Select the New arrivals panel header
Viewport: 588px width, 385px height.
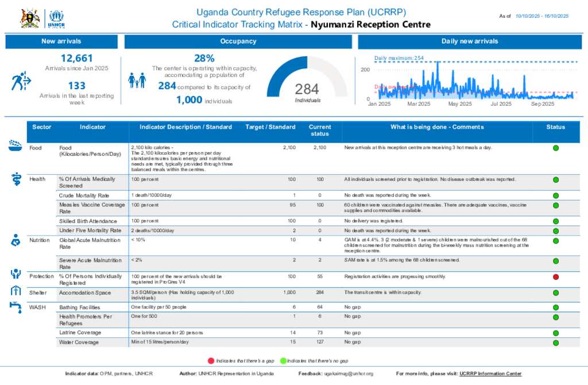click(61, 41)
